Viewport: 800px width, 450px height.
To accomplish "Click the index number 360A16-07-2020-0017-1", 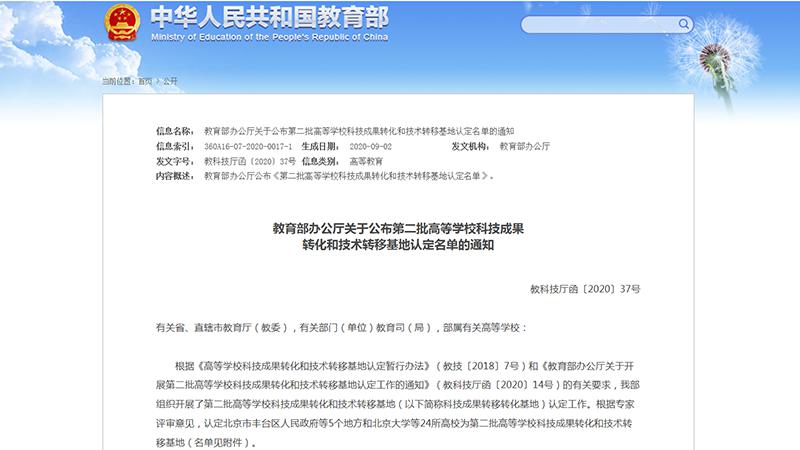I will (x=248, y=146).
